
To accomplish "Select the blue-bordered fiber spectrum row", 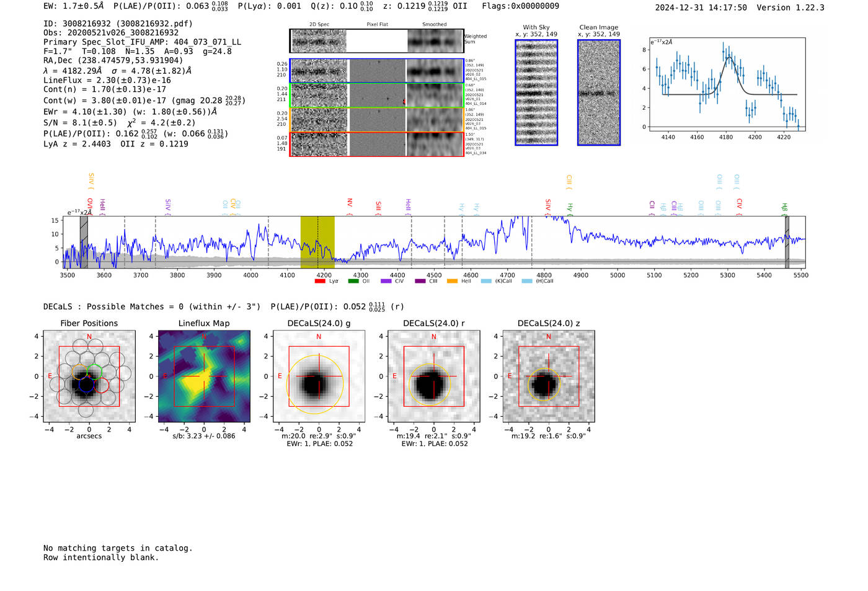I will (377, 71).
